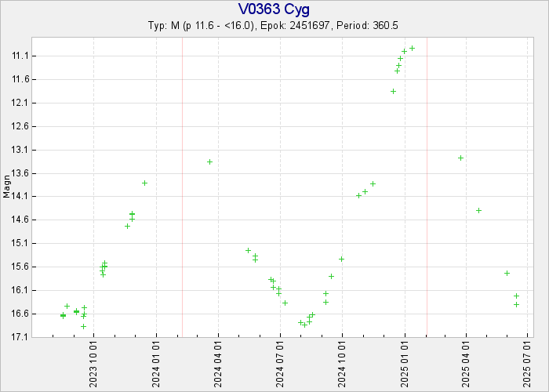Click the 2025 01 01 date label

[x=405, y=365]
